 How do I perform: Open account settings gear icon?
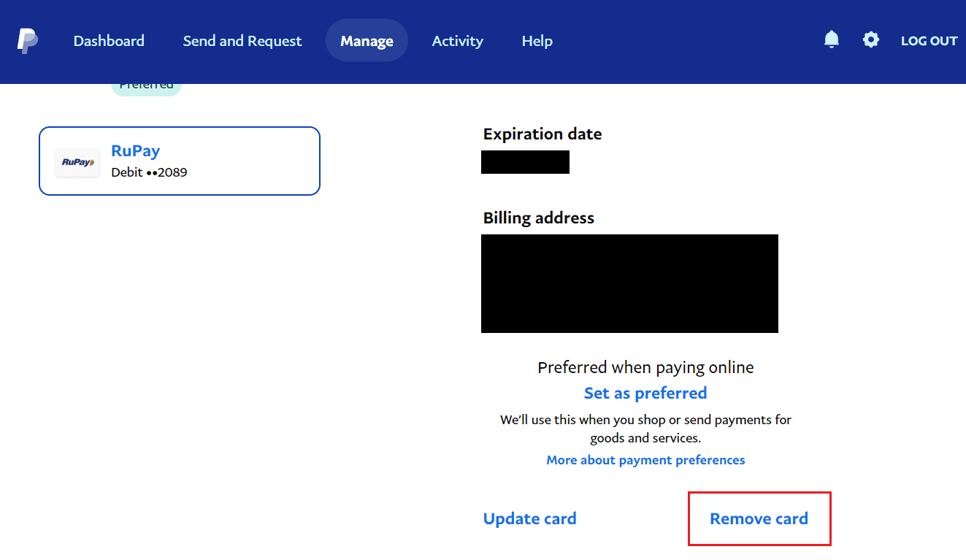[x=871, y=39]
